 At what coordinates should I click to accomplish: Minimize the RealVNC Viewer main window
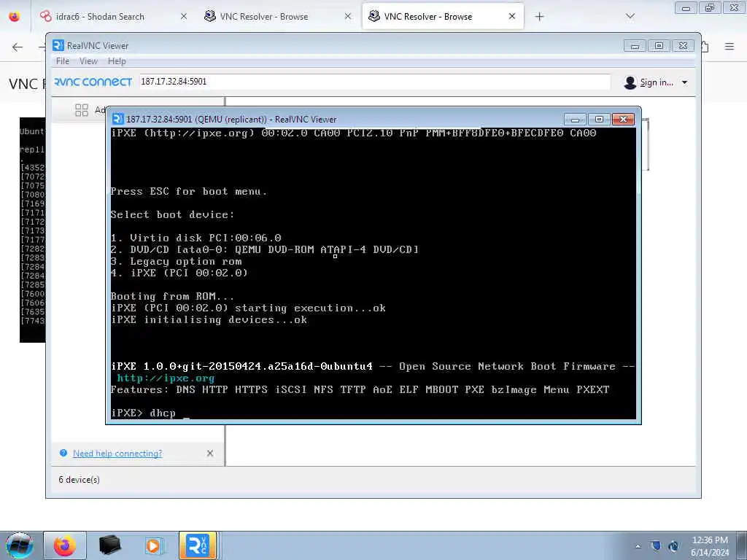point(635,46)
